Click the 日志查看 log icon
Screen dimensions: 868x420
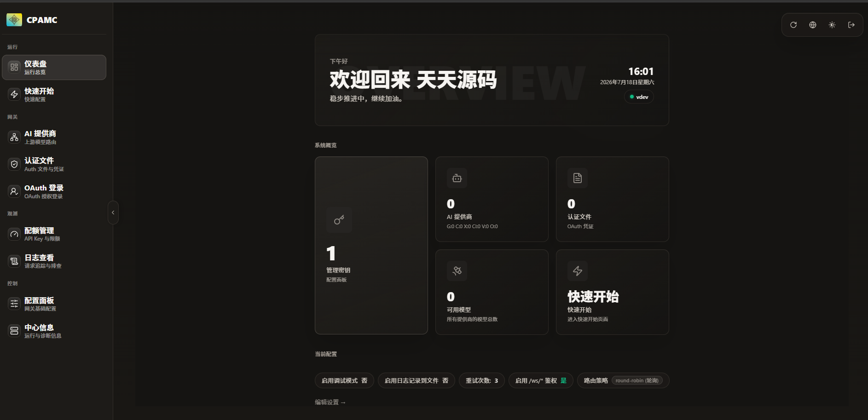coord(14,261)
